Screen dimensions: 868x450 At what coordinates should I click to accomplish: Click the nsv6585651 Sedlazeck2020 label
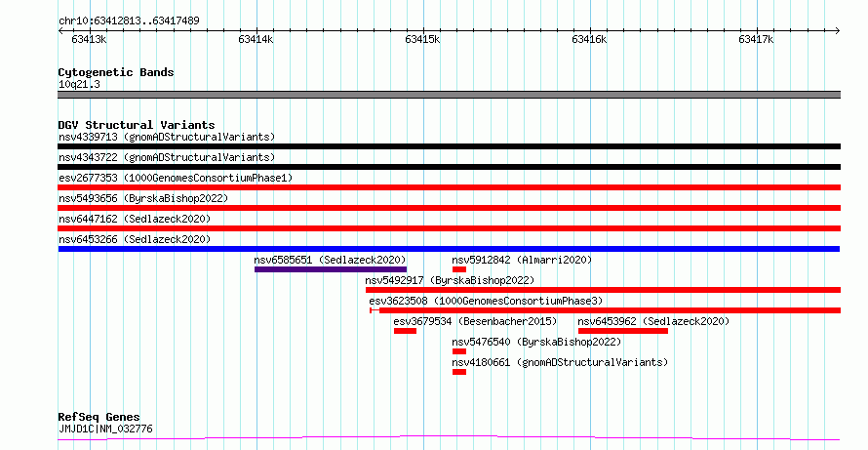(330, 260)
